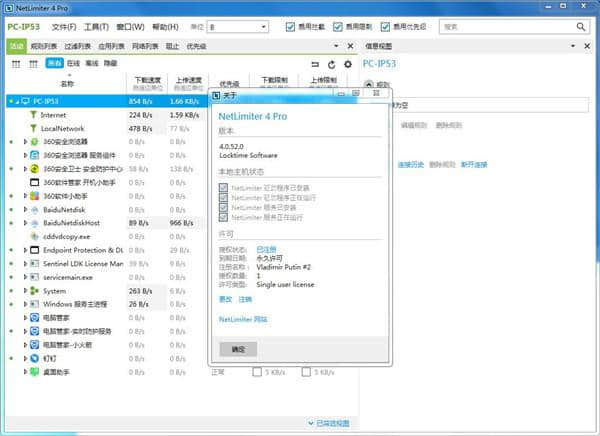
Task: Click the System process icon
Action: pyautogui.click(x=35, y=291)
